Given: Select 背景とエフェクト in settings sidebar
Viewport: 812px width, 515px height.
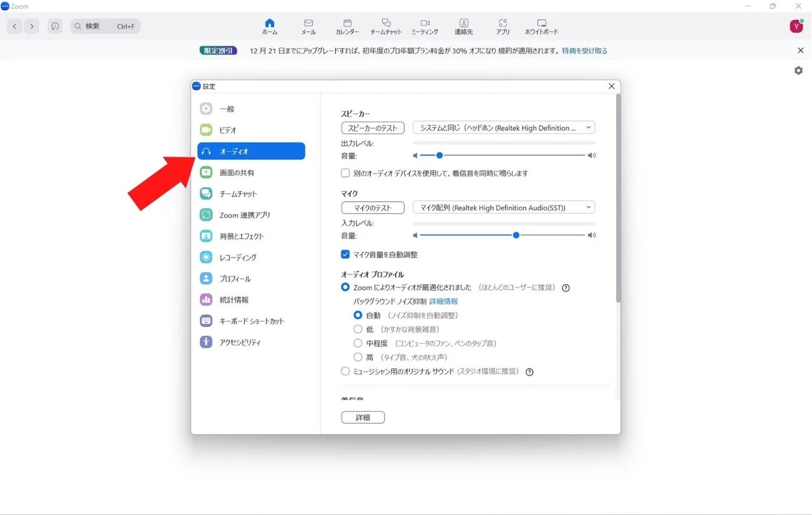Looking at the screenshot, I should 251,236.
